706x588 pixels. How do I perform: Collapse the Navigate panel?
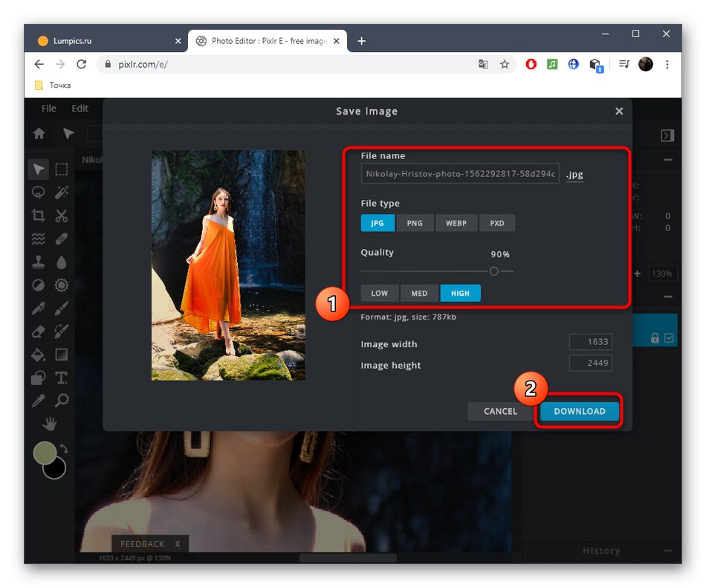[668, 160]
